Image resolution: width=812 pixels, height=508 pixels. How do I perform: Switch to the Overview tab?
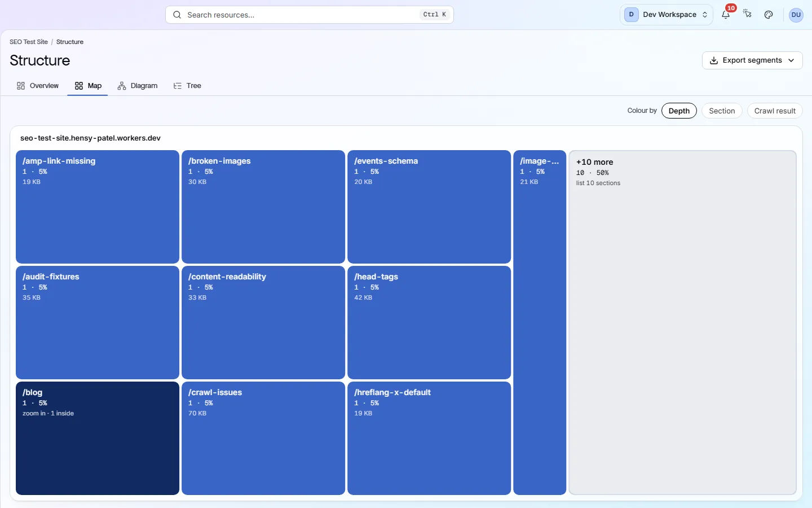[38, 86]
